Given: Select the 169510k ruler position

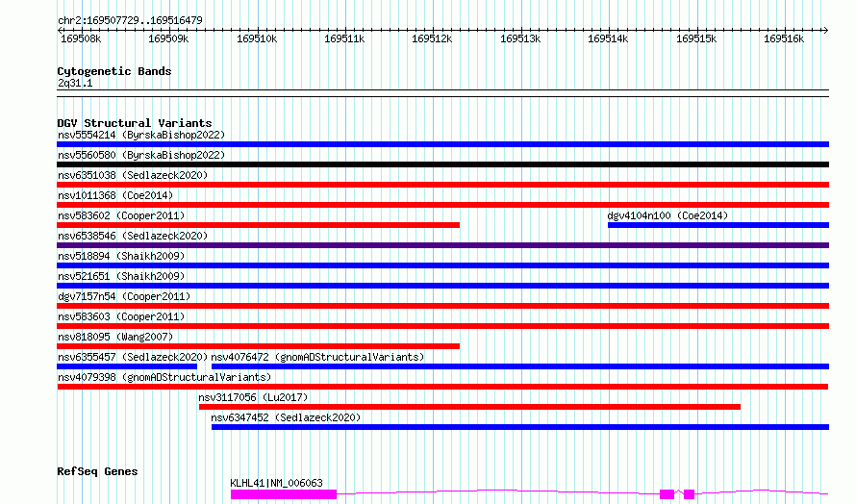Looking at the screenshot, I should click(x=257, y=39).
